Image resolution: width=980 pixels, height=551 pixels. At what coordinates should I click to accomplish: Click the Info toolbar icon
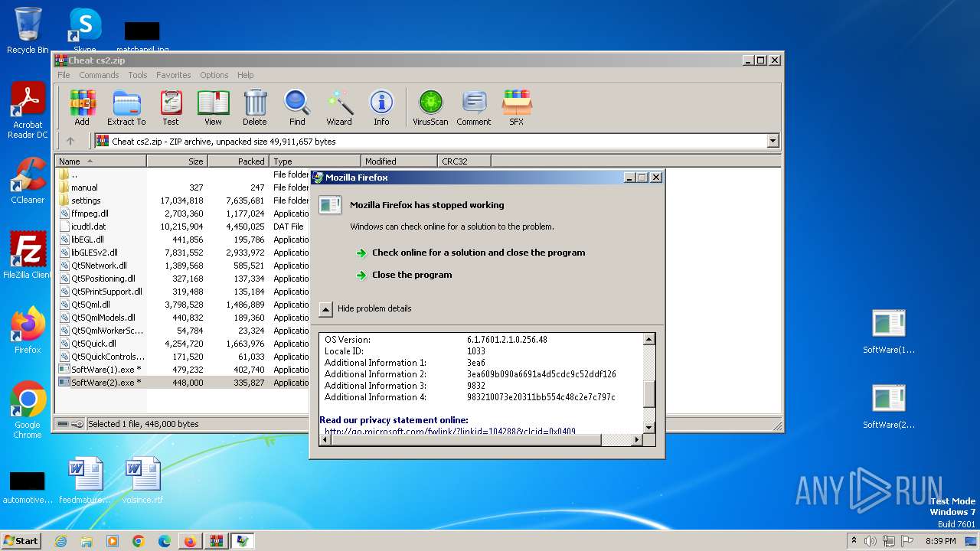(381, 108)
